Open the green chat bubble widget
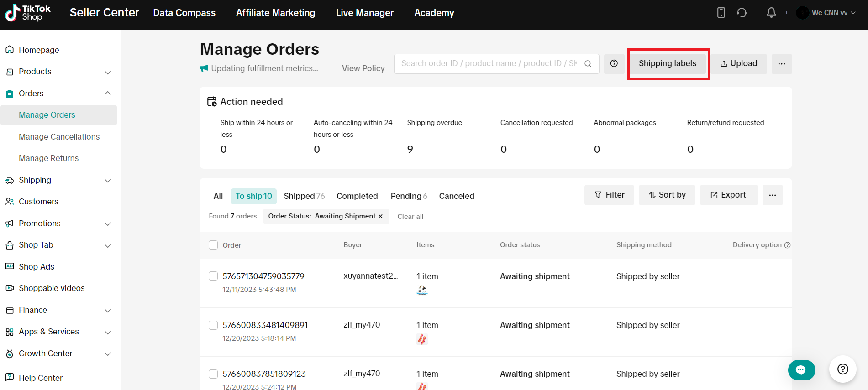This screenshot has height=390, width=868. pos(801,370)
